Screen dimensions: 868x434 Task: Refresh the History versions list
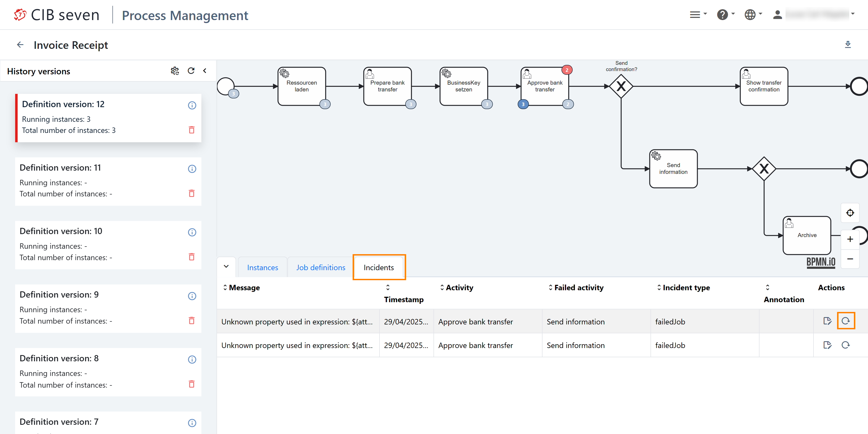click(191, 71)
